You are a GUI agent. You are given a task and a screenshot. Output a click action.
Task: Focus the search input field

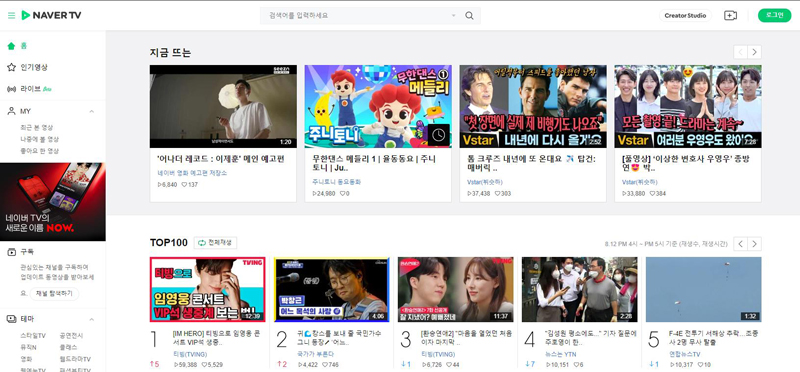357,16
